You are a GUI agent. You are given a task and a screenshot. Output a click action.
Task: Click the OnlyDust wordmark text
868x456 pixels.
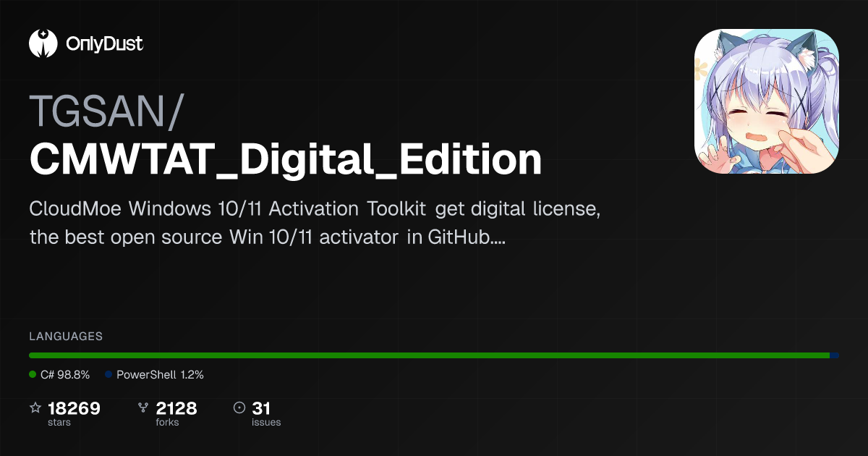[x=104, y=44]
